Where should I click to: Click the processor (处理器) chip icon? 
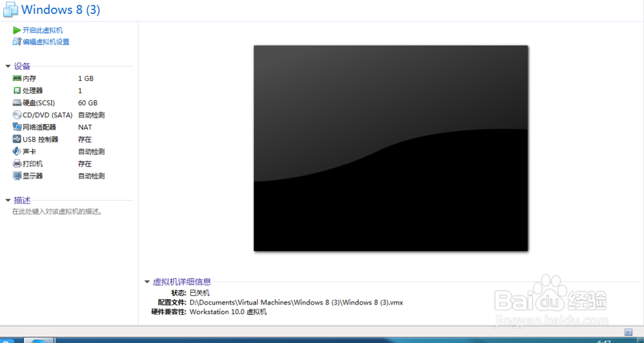(x=17, y=90)
